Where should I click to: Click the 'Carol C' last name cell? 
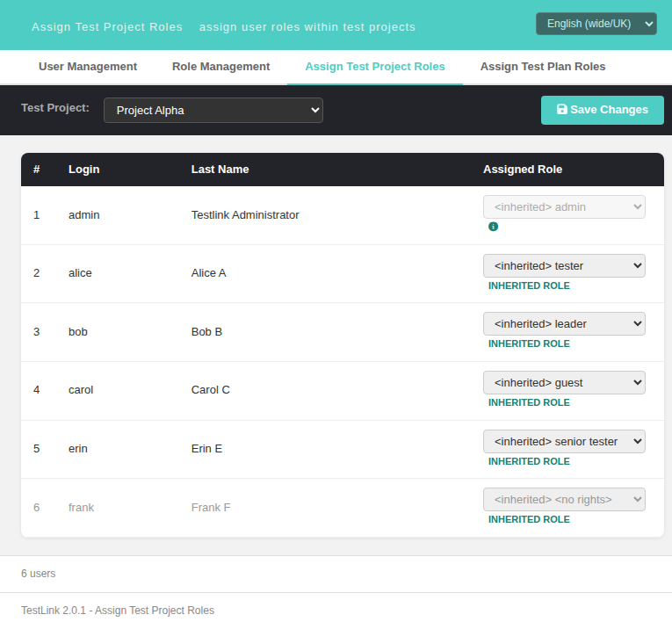coord(211,389)
